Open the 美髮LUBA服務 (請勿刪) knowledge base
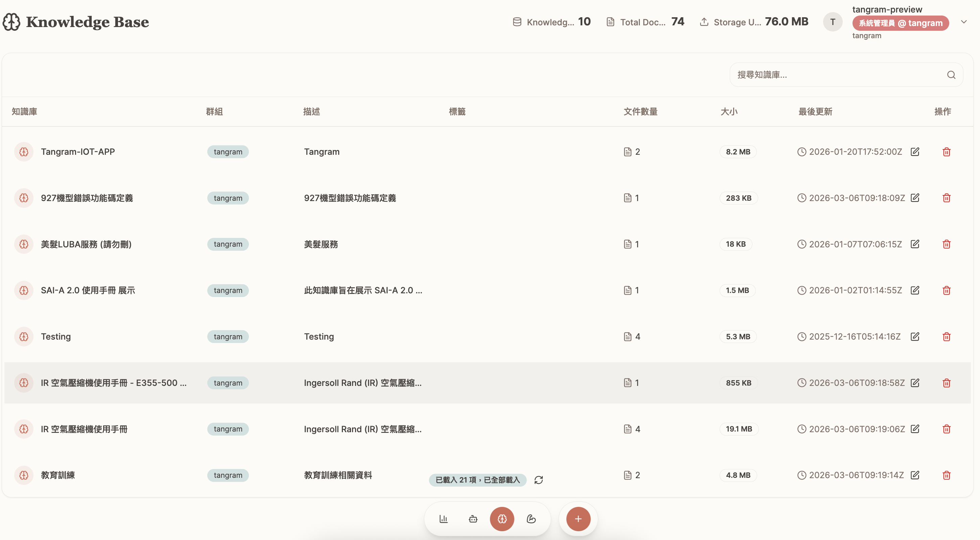The image size is (980, 540). 86,244
